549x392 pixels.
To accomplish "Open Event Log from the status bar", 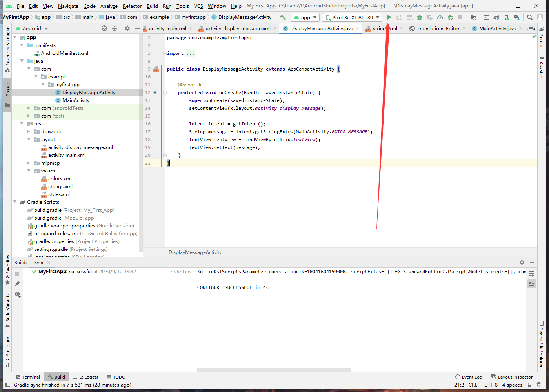I will click(x=469, y=377).
